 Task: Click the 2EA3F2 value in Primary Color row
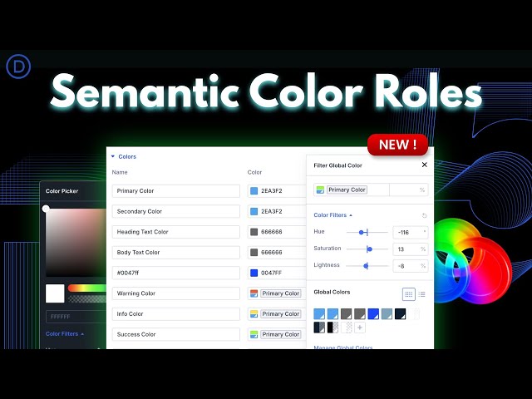[x=272, y=191]
